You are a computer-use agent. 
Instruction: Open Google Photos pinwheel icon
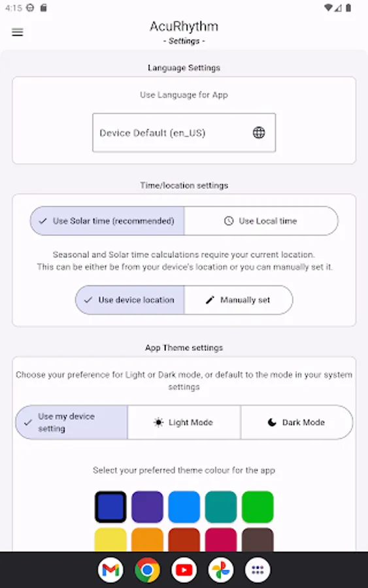[x=220, y=570]
